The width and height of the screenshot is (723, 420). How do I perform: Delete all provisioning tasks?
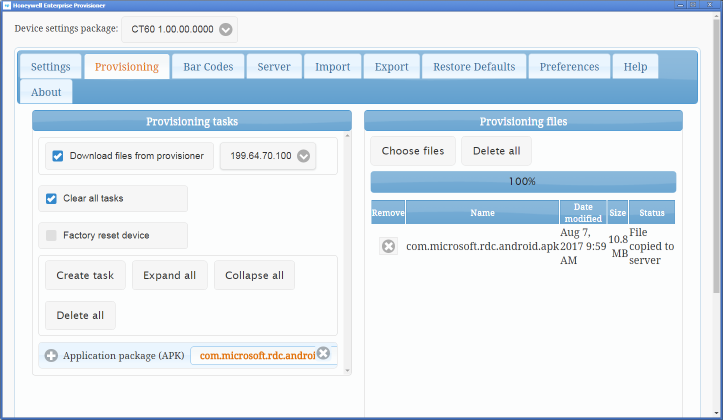pyautogui.click(x=80, y=315)
